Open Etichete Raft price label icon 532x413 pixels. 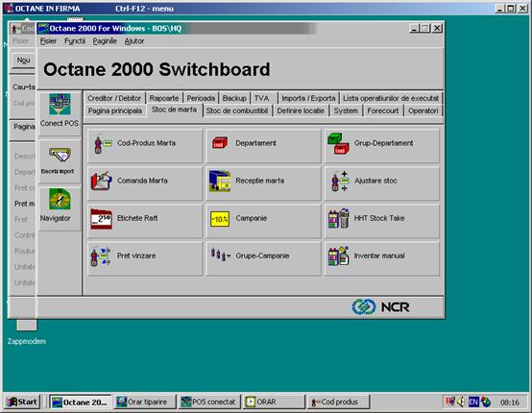[x=101, y=219]
